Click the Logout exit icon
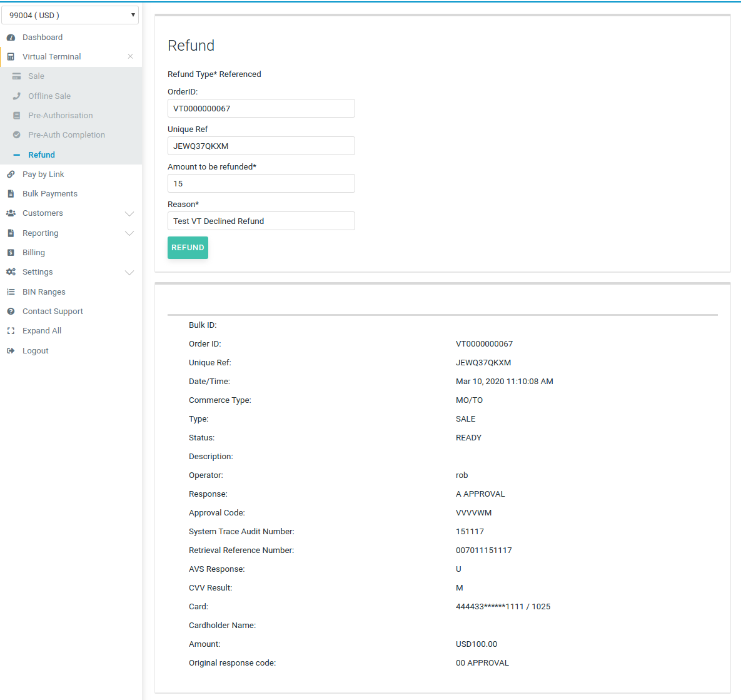 click(x=11, y=351)
